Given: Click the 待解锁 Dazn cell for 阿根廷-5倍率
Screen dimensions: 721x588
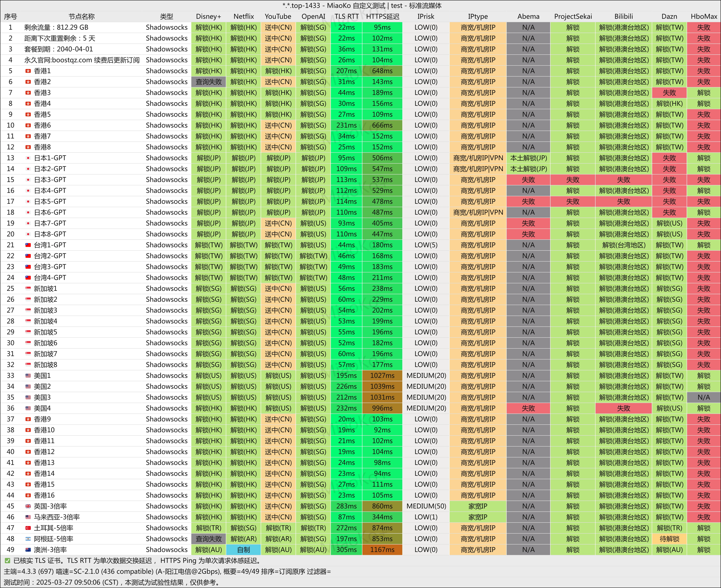Looking at the screenshot, I should coord(669,538).
